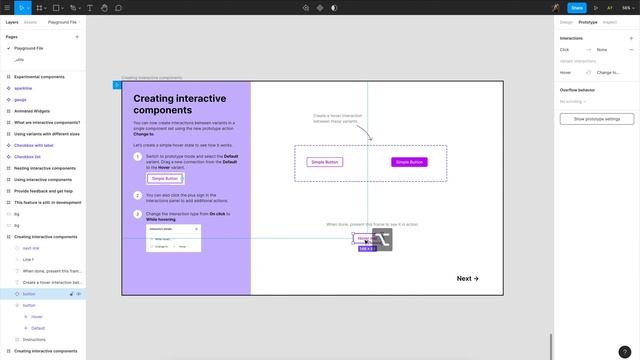Viewport: 640px width, 360px height.
Task: Select the Nesting interactive components layer
Action: point(44,168)
